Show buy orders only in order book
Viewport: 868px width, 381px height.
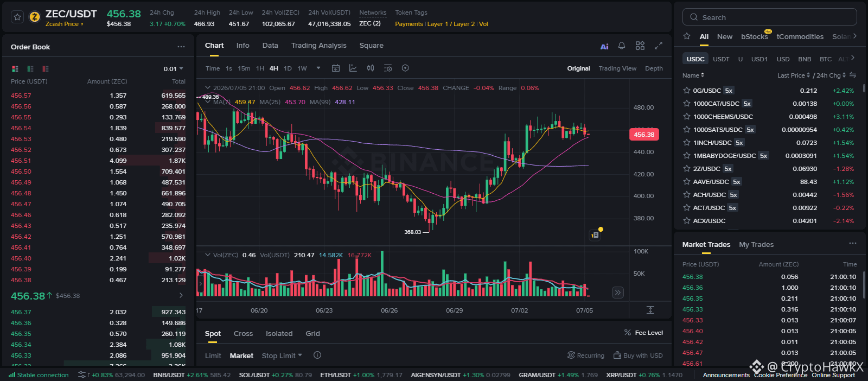(30, 69)
